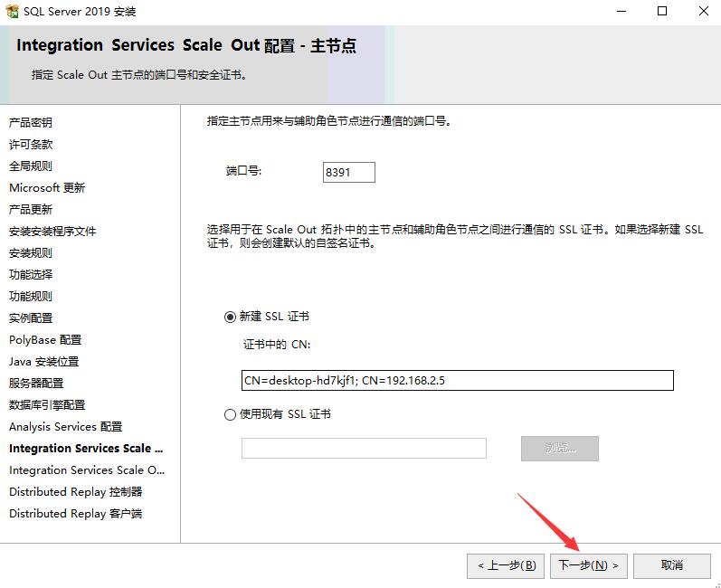The image size is (721, 588).
Task: Click the 浏览... button
Action: coord(560,449)
